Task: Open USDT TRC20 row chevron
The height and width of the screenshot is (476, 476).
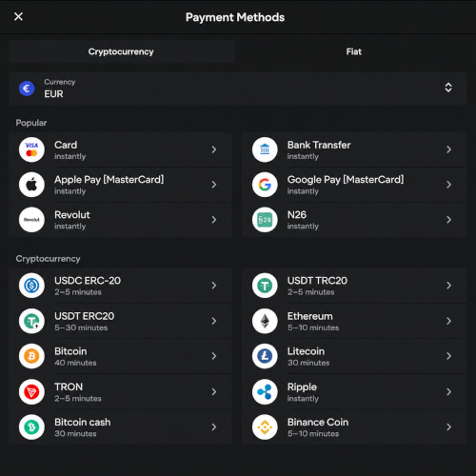Action: (x=448, y=286)
